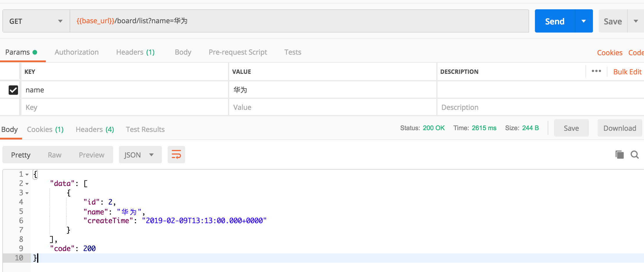Screen dimensions: 644x272
Task: Open response Headers (4) tab
Action: click(95, 129)
